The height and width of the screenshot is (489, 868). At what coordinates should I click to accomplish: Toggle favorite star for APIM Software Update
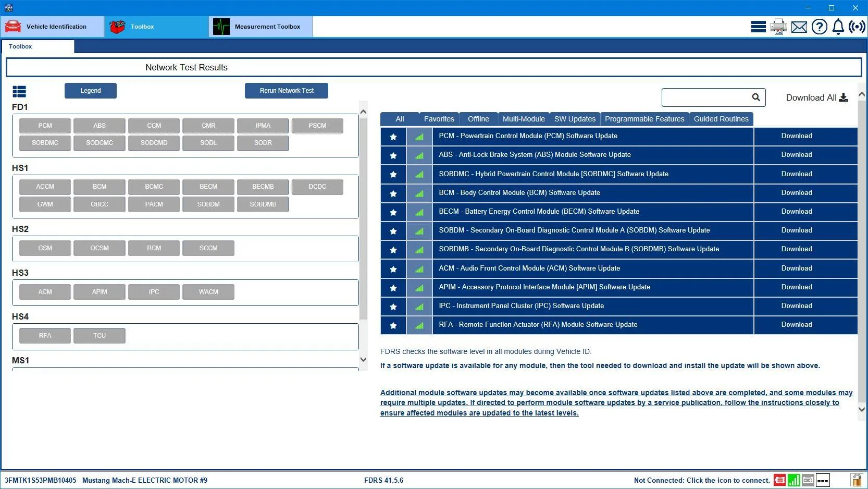point(393,288)
